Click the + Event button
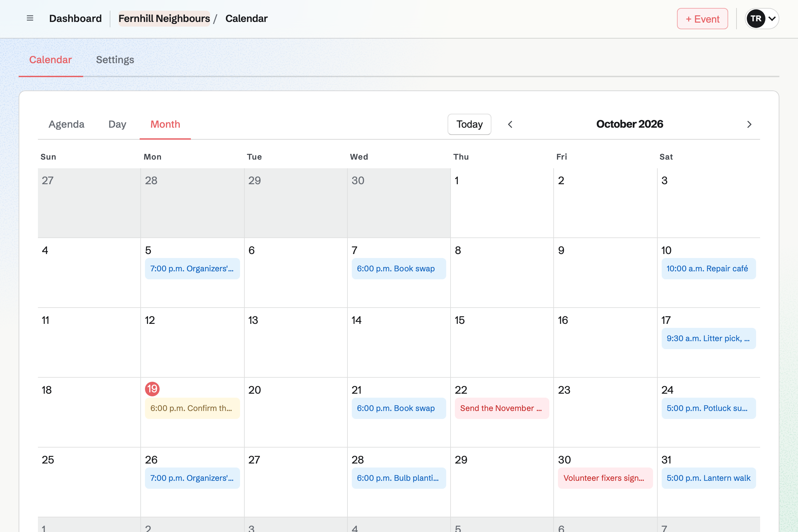This screenshot has height=532, width=798. [702, 19]
